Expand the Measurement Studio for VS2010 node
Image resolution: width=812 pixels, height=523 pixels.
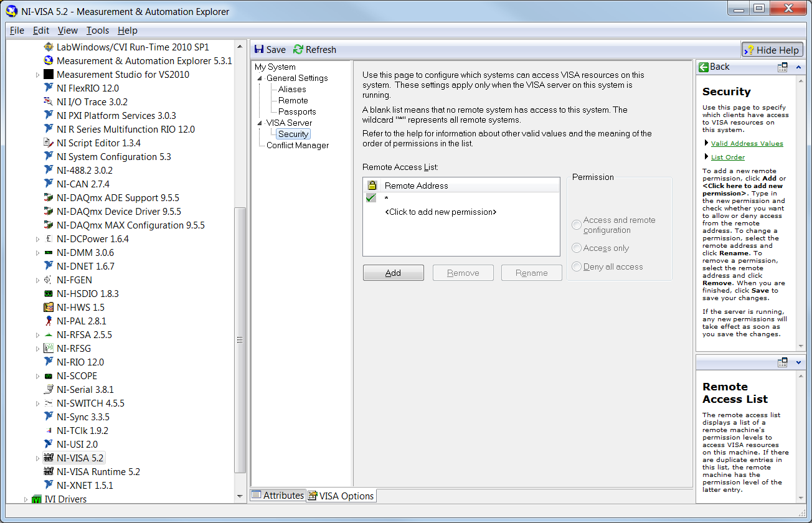[37, 75]
